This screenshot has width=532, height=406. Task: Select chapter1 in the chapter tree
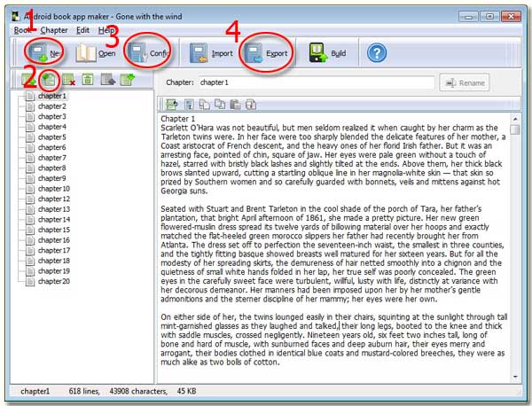(x=52, y=96)
